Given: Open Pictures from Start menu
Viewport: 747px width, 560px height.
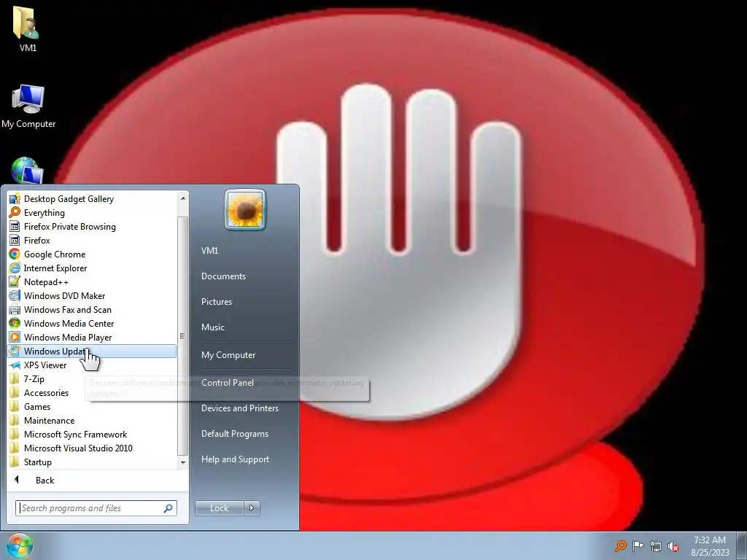Looking at the screenshot, I should 216,301.
